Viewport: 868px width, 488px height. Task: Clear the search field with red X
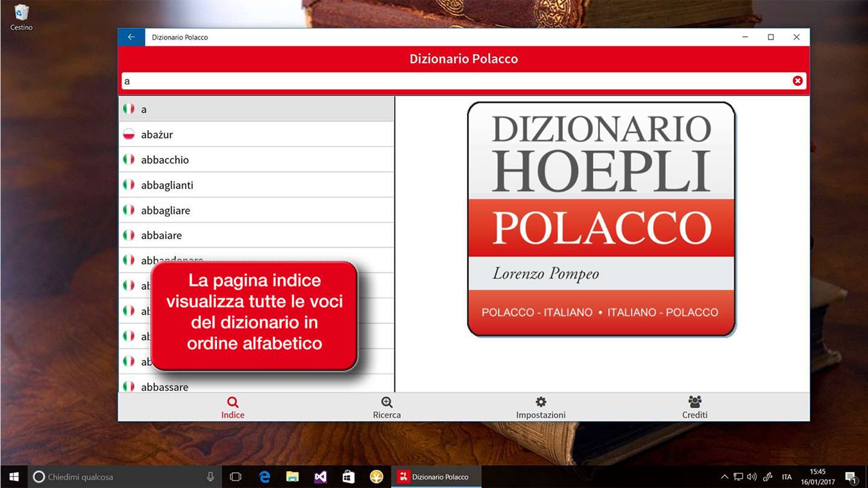797,81
